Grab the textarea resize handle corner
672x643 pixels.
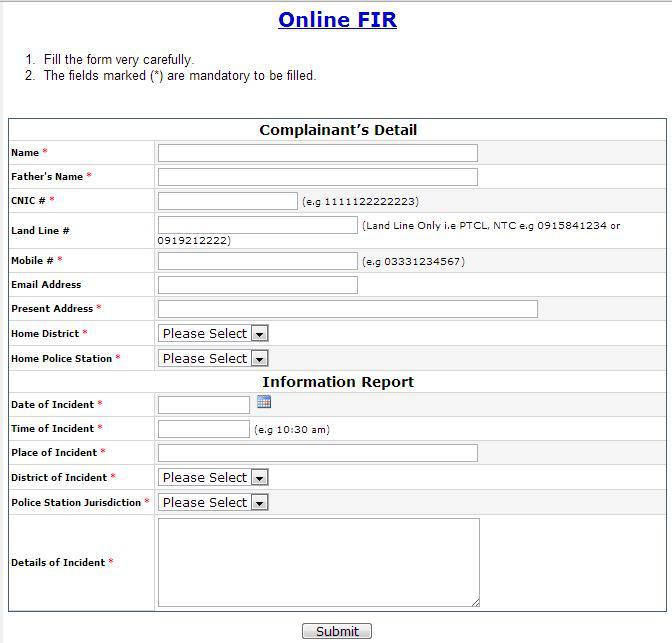click(475, 602)
